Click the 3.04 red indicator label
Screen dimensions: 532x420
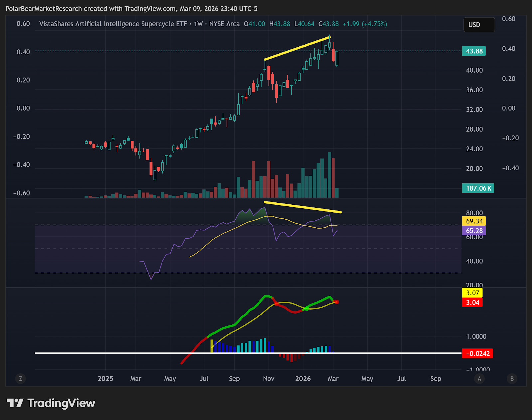click(472, 302)
